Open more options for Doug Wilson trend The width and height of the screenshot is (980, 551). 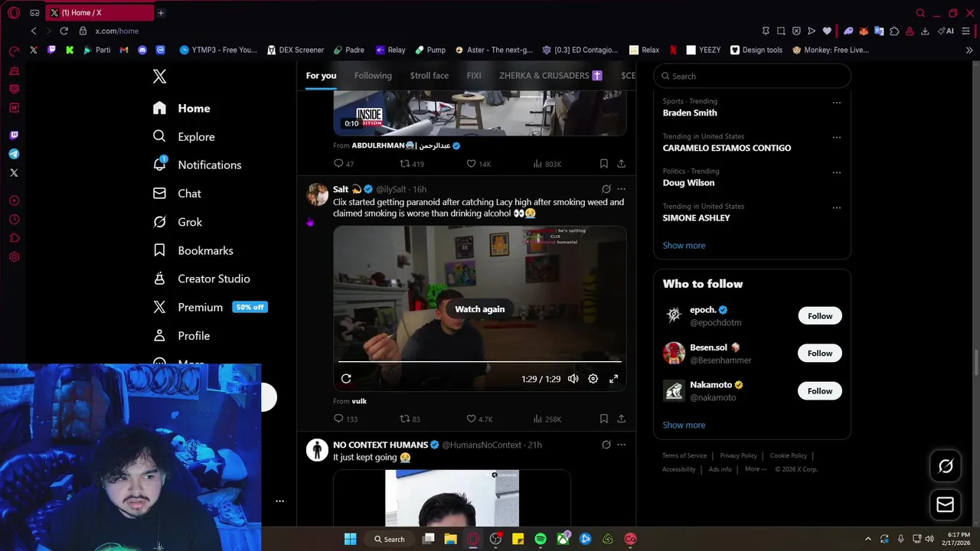[x=836, y=172]
